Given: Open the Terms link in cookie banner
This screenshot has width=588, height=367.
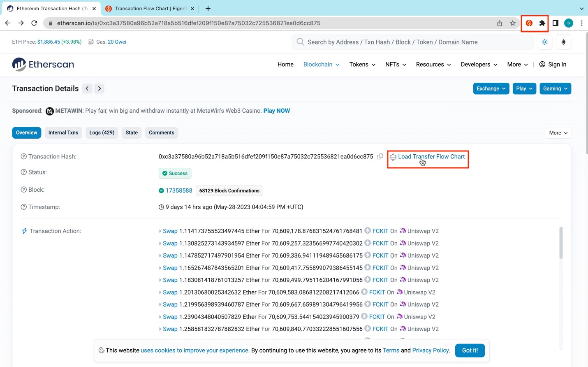Looking at the screenshot, I should point(391,351).
